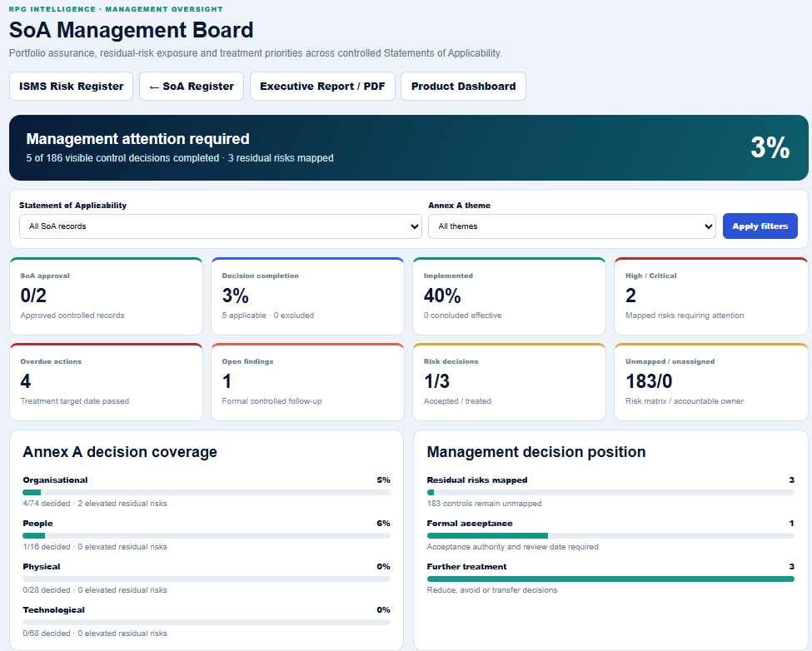Click '0 concluded effective' text
This screenshot has height=651, width=812.
(x=463, y=316)
